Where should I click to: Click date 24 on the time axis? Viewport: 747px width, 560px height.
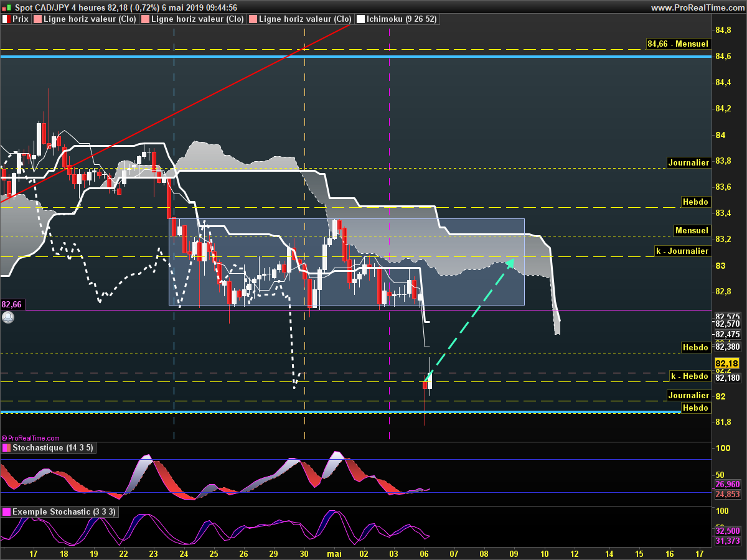pos(184,553)
